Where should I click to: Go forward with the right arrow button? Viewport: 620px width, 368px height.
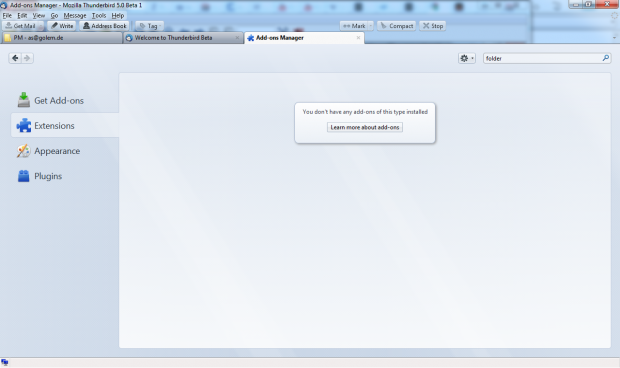(27, 58)
